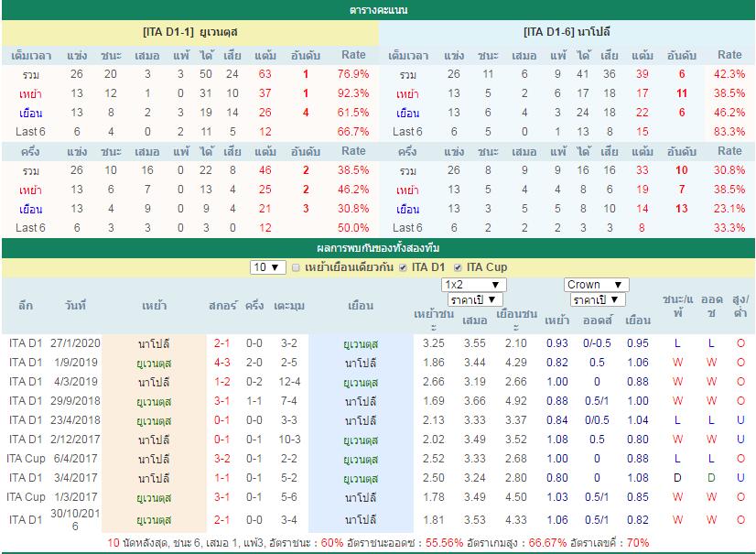
Task: Click ITA Cup league label in the 1/3/2017 row
Action: [x=26, y=497]
